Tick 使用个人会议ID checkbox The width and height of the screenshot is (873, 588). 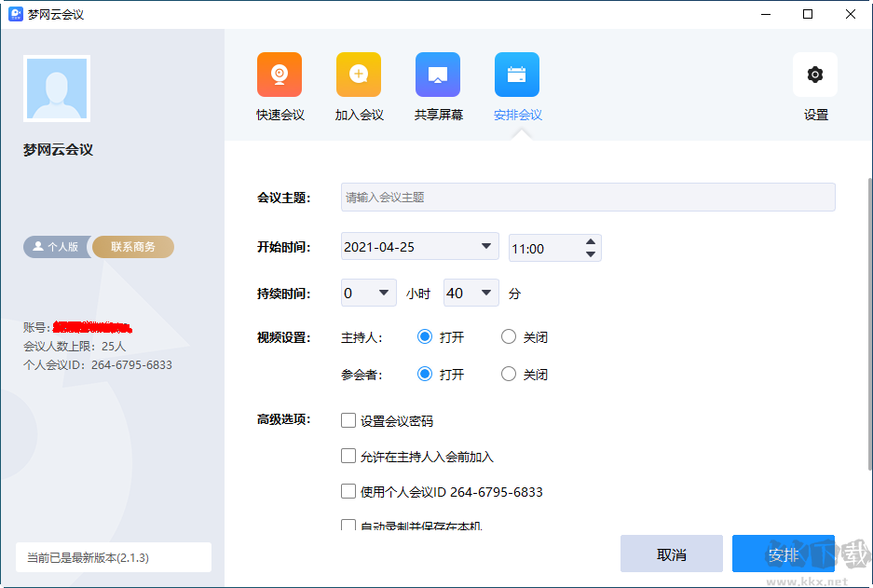coord(348,491)
